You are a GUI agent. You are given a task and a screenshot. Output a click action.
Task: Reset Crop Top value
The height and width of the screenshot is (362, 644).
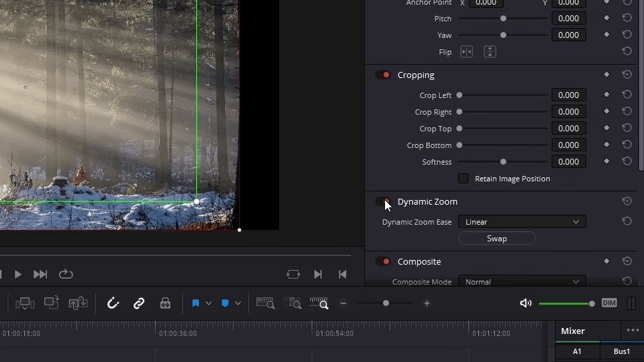pyautogui.click(x=627, y=128)
